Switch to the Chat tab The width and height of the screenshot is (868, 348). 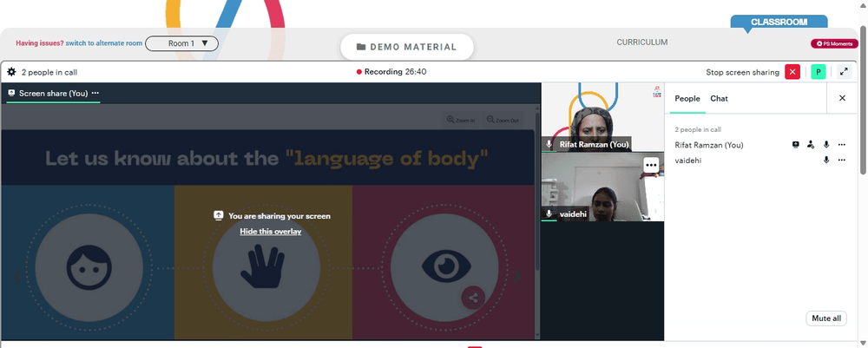(719, 98)
